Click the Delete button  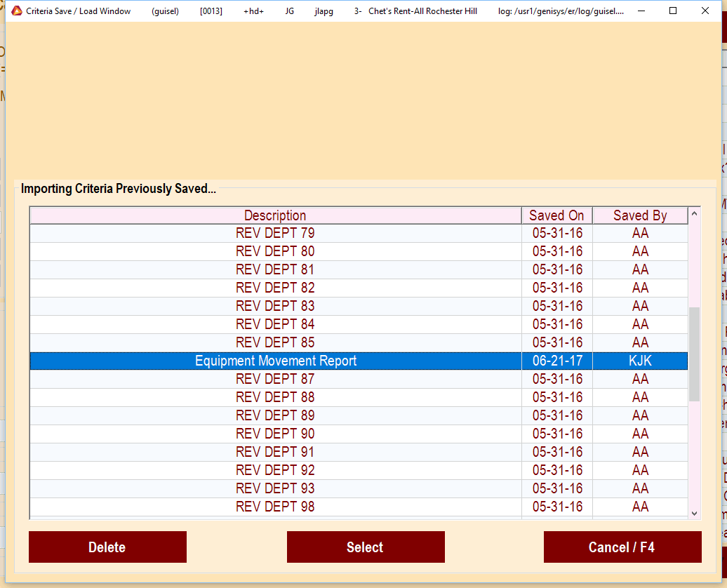click(x=107, y=547)
